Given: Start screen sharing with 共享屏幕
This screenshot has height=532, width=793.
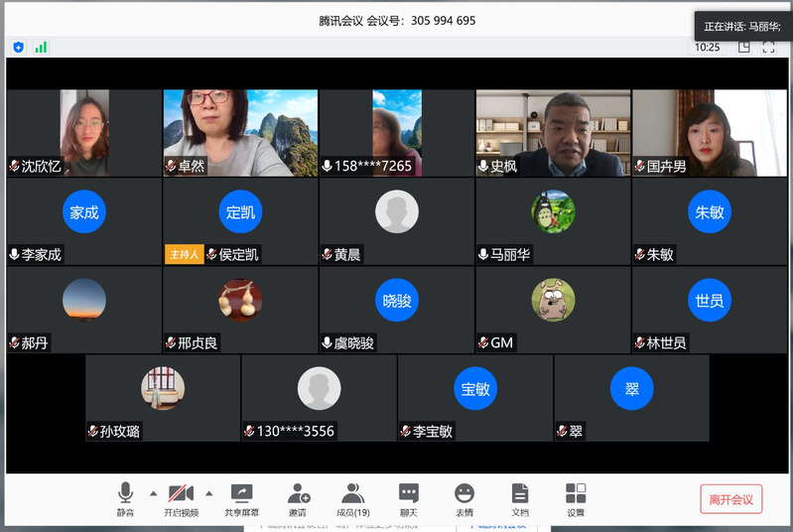Looking at the screenshot, I should coord(241,499).
